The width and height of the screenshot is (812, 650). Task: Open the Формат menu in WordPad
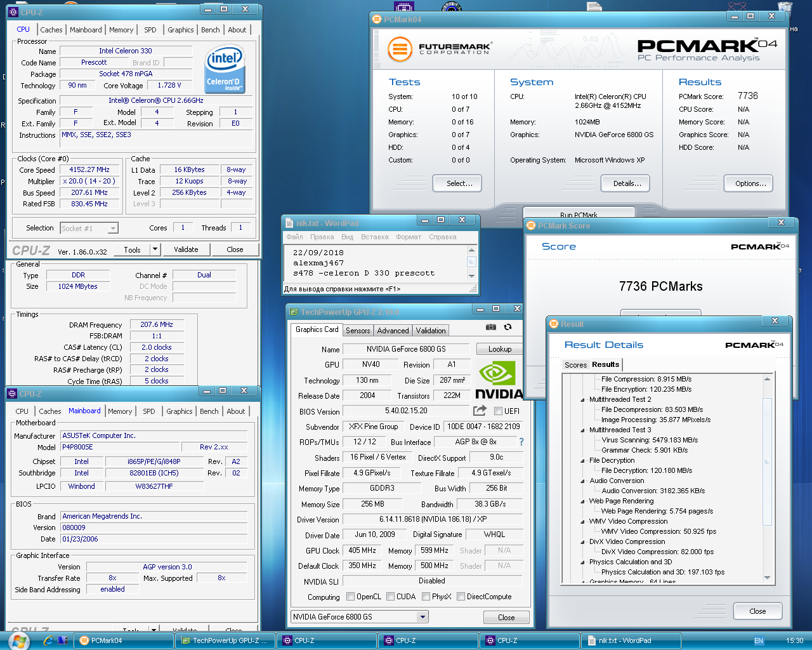[409, 237]
